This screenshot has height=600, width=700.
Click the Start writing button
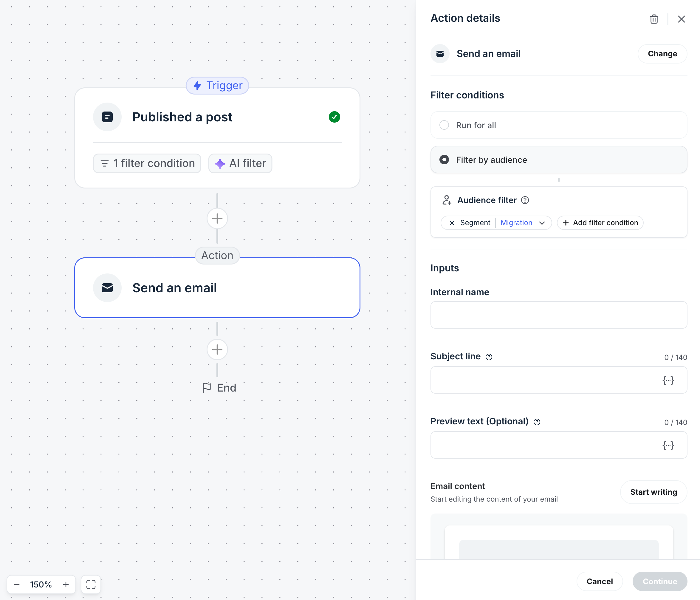[653, 492]
